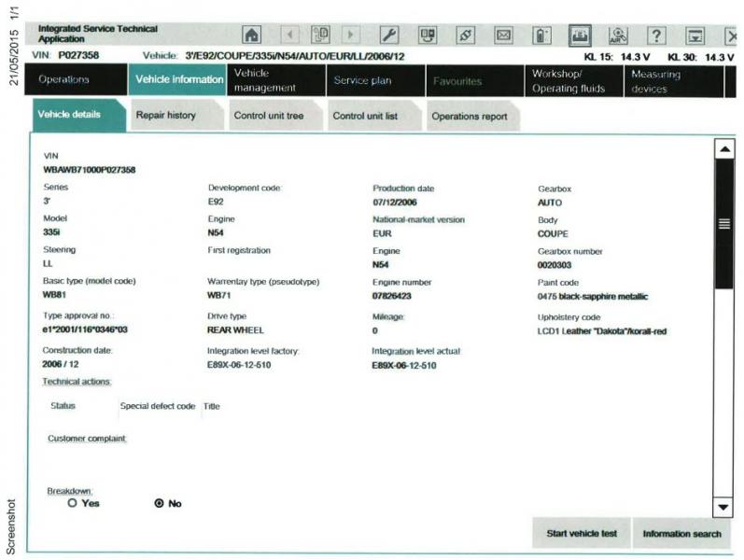Screen dimensions: 744x560
Task: Open the device connection manager icon
Action: pyautogui.click(x=428, y=35)
